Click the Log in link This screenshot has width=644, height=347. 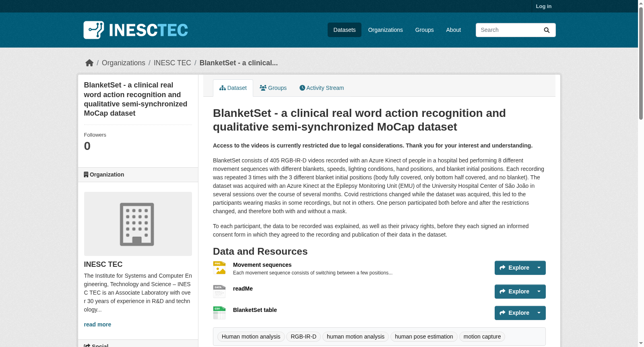tap(544, 6)
